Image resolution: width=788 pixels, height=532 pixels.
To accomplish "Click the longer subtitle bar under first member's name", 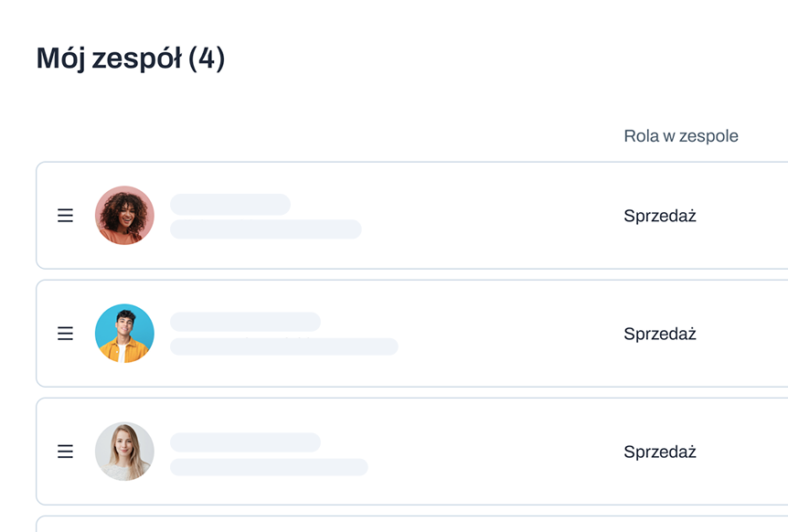I will pos(266,229).
